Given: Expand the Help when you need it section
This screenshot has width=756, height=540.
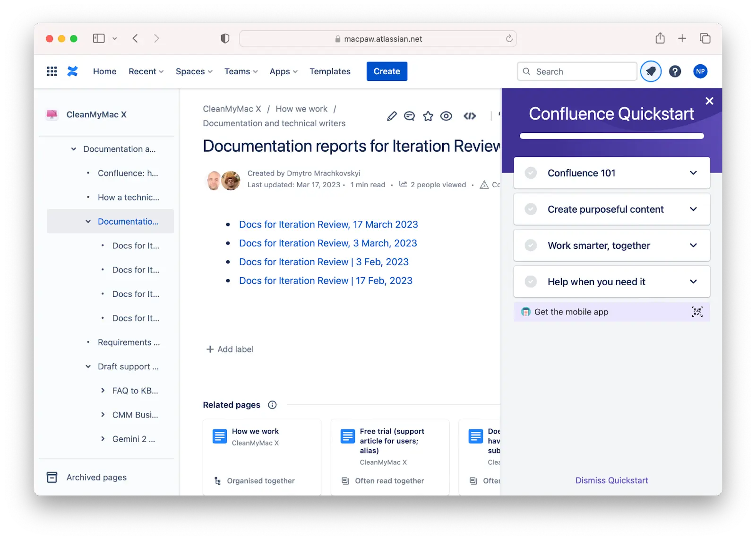Looking at the screenshot, I should coord(693,282).
